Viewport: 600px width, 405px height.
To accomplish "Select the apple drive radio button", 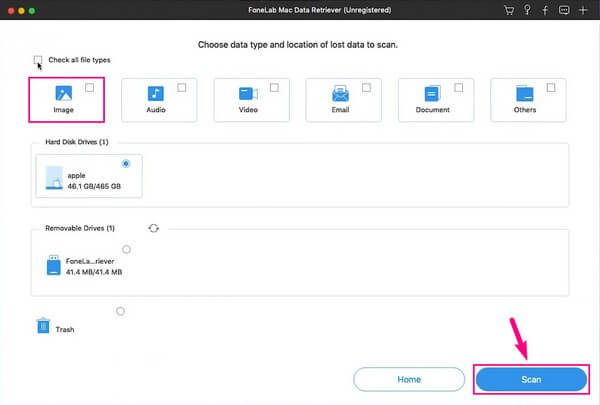I will 126,163.
